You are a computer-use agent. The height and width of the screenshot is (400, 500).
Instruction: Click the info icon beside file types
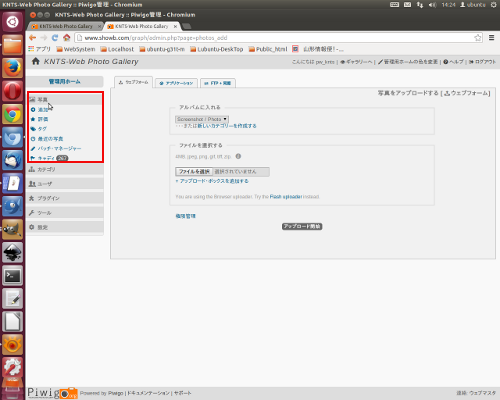pos(238,156)
